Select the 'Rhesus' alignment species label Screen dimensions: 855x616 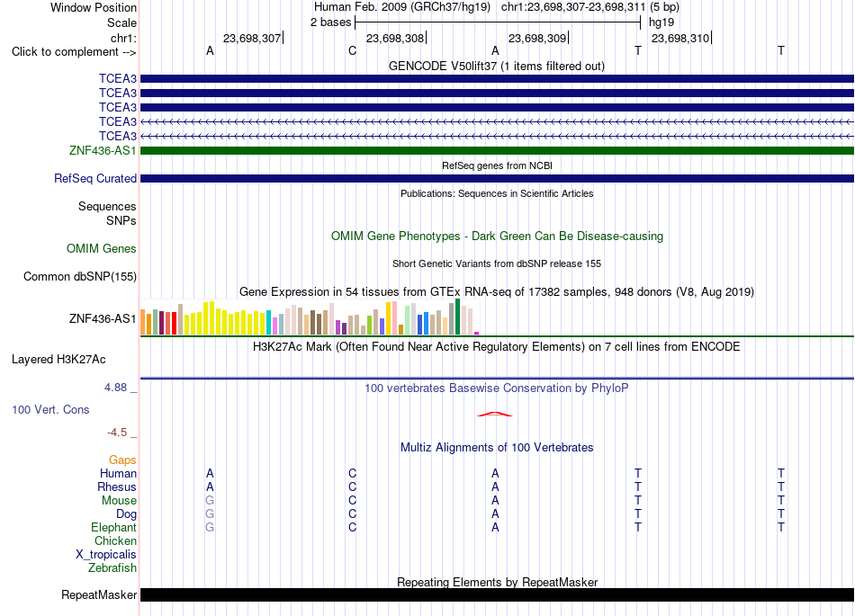117,487
